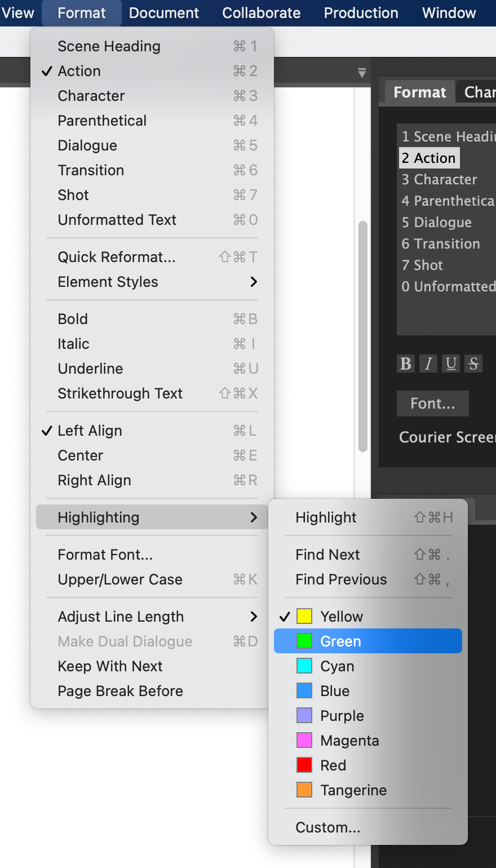Toggle bold in the Format panel
Viewport: 496px width, 868px height.
pyautogui.click(x=405, y=364)
